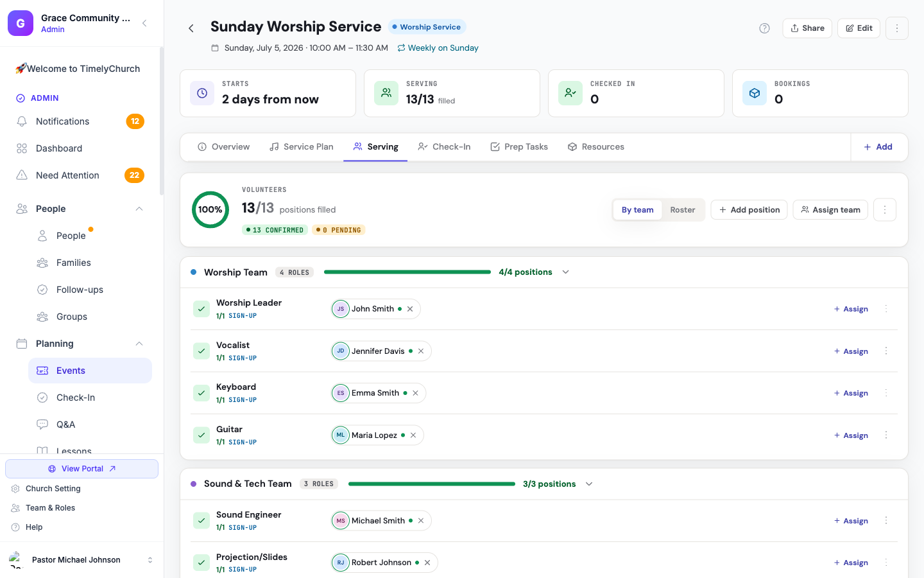Open the help question-mark icon near Share
This screenshot has width=924, height=578.
(764, 28)
